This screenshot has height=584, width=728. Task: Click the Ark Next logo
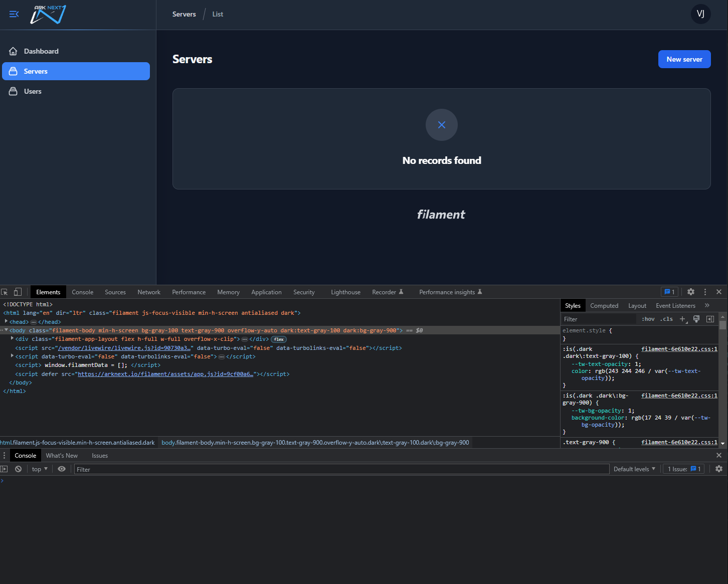[48, 15]
